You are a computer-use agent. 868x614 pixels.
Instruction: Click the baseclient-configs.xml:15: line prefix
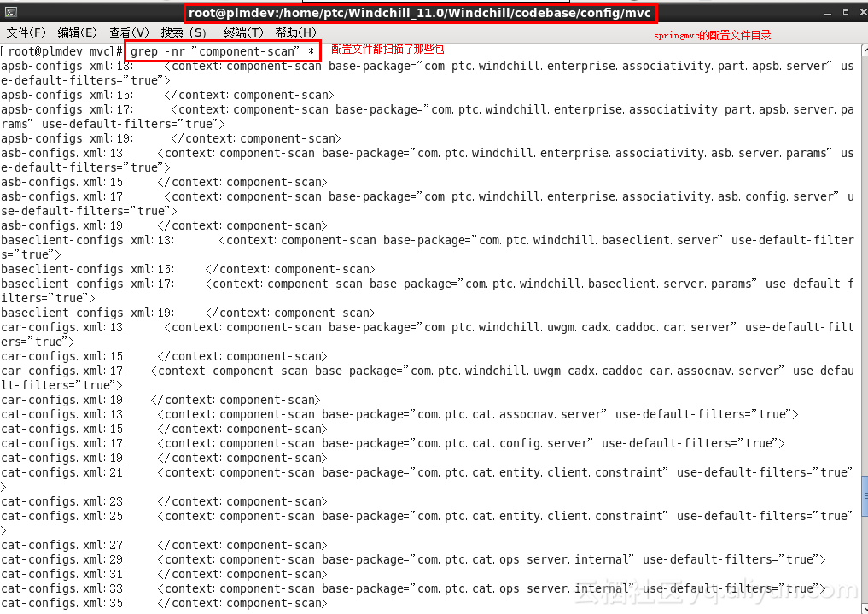[87, 269]
